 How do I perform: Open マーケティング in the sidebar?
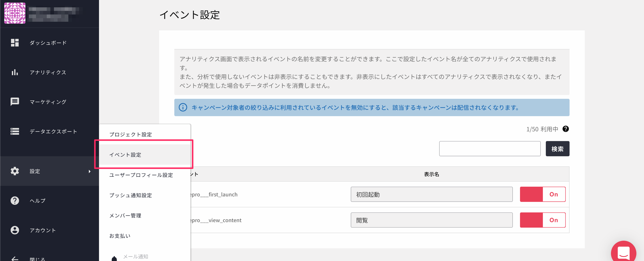tap(50, 102)
